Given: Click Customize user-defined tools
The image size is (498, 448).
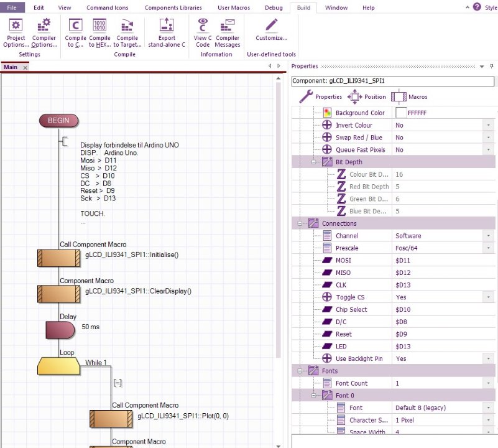Looking at the screenshot, I should coord(271,30).
